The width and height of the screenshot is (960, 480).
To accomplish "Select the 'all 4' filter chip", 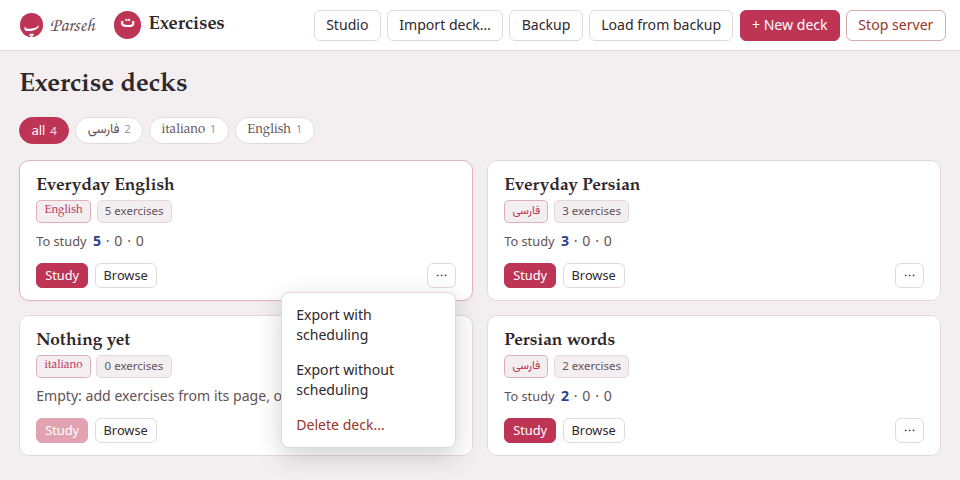I will point(44,130).
